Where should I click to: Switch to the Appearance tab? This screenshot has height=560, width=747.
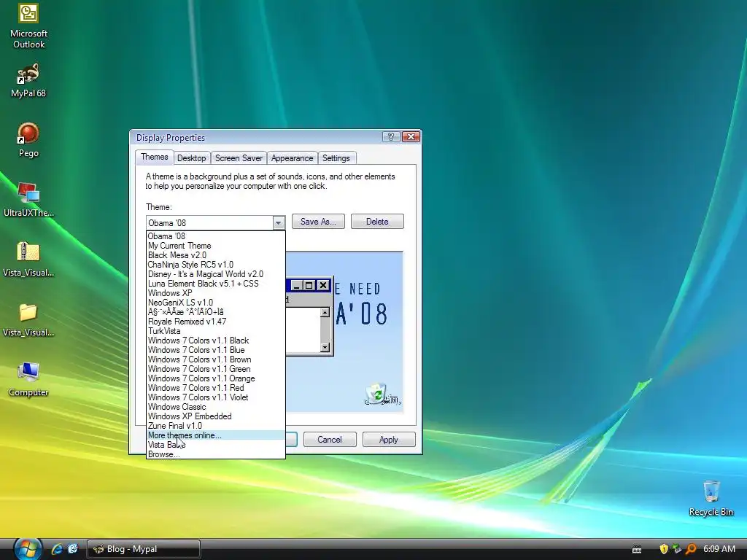coord(292,158)
